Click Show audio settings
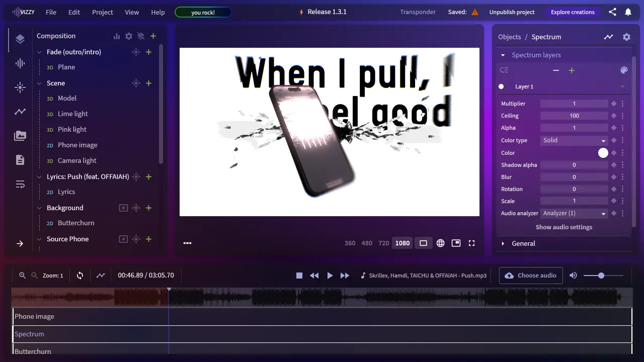The image size is (644, 362). (x=563, y=227)
